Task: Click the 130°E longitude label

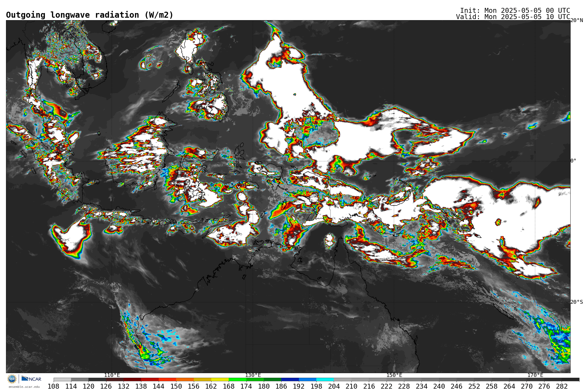Action: click(253, 375)
